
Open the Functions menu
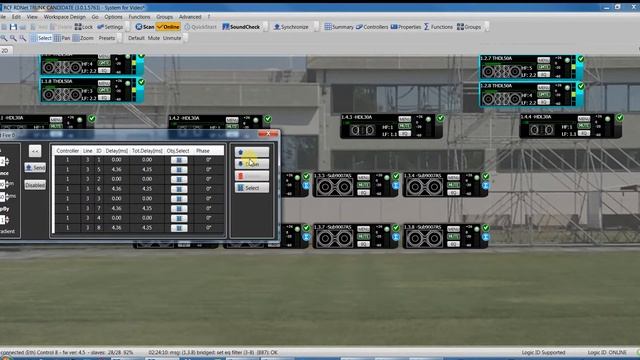click(x=139, y=17)
